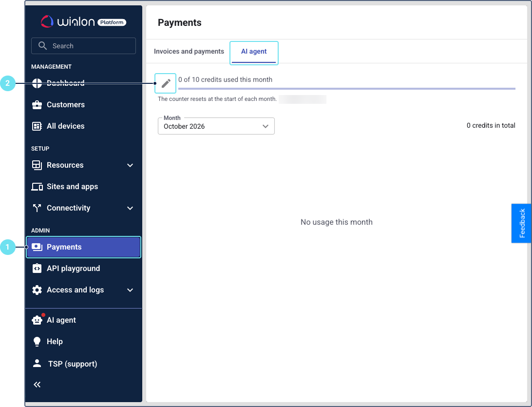Click the Payments page heading

pyautogui.click(x=179, y=22)
